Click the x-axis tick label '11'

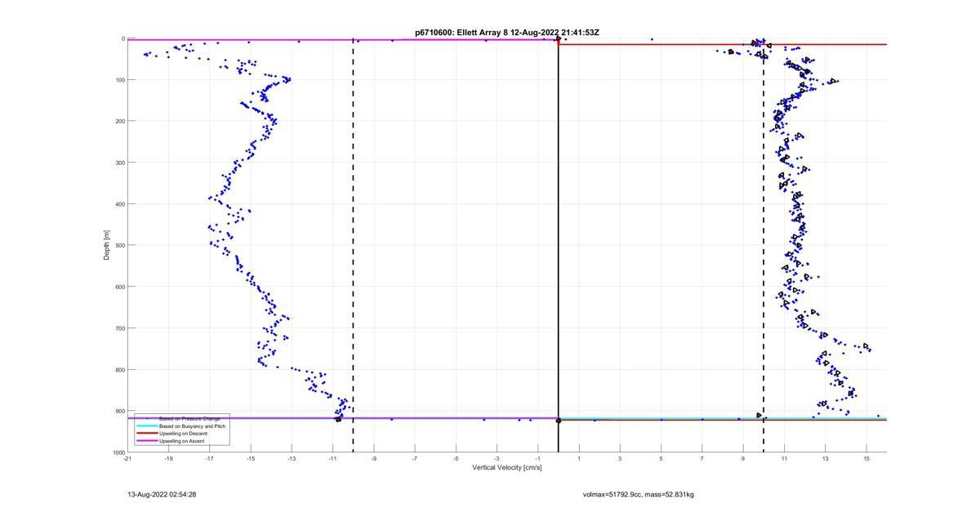[x=784, y=458]
